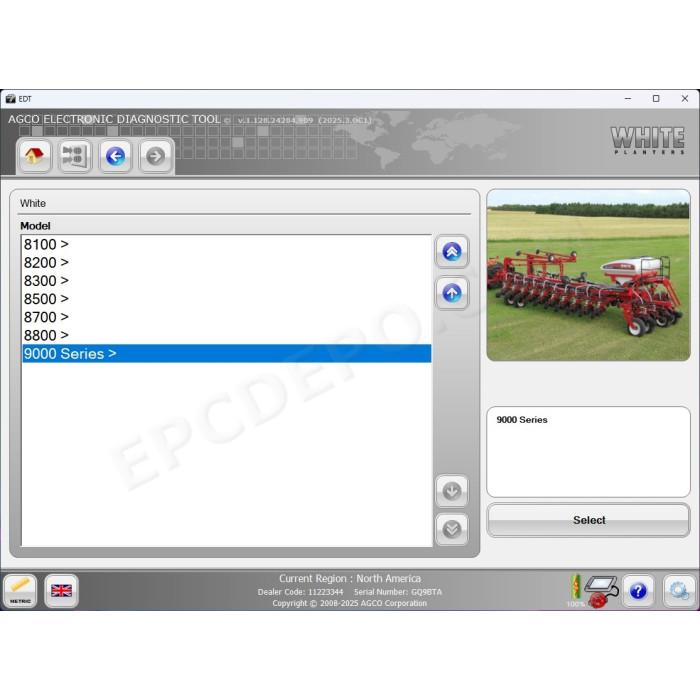Open the blue question mark Help icon
This screenshot has height=700, width=700.
pyautogui.click(x=638, y=591)
